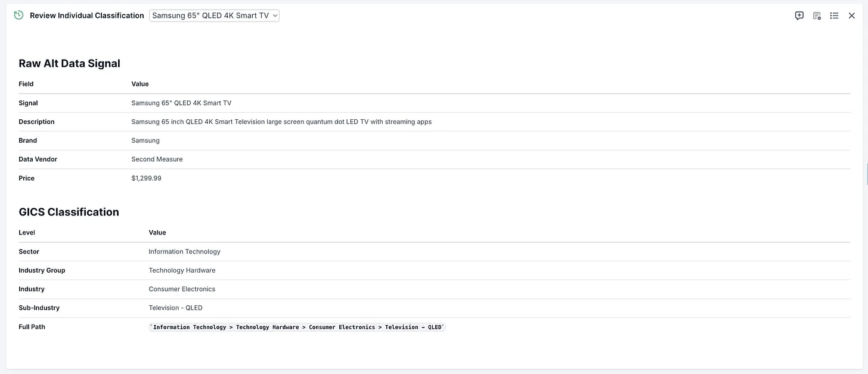Select the Full Path classification code snippet
The image size is (868, 374).
click(296, 327)
